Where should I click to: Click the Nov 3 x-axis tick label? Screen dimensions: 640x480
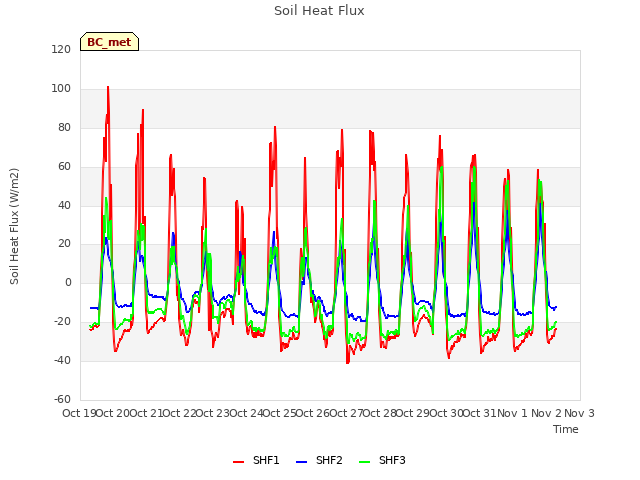click(579, 413)
